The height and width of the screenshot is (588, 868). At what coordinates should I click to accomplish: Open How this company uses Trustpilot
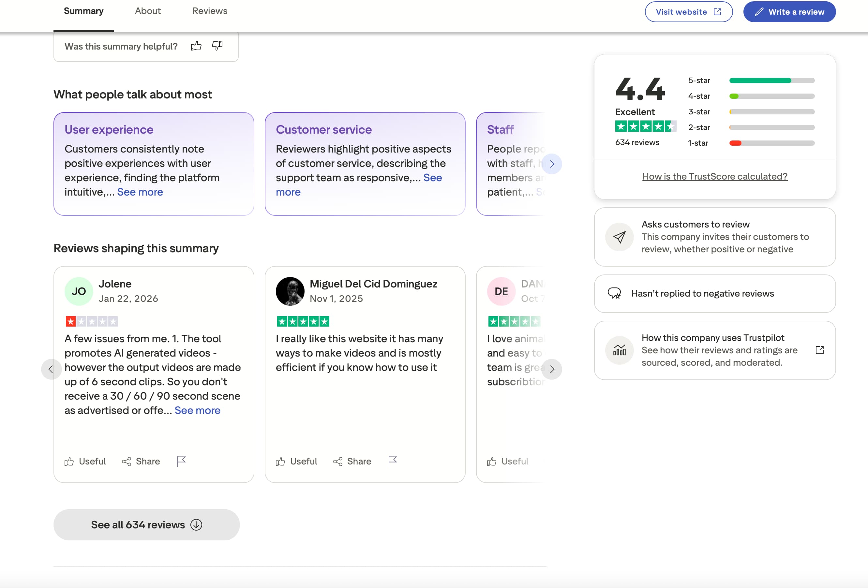pyautogui.click(x=715, y=350)
